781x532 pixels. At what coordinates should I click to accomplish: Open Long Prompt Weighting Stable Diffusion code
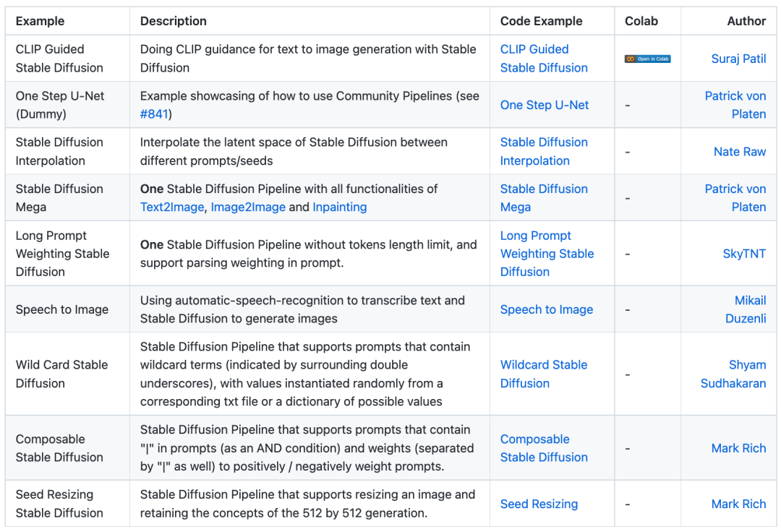point(547,254)
